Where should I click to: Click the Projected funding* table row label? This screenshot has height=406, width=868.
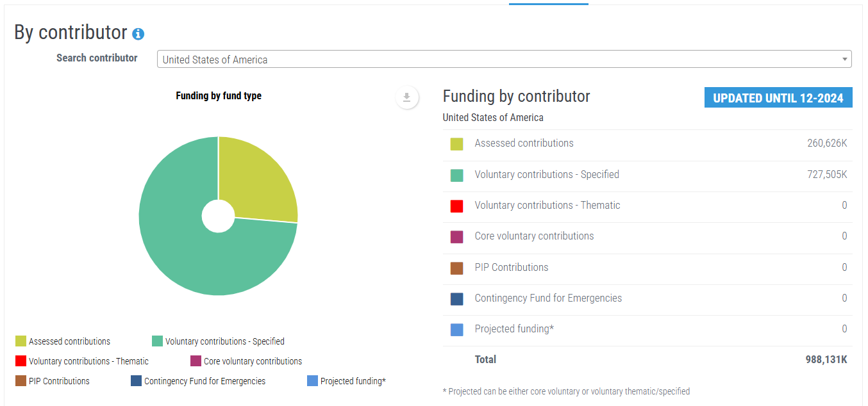click(514, 329)
